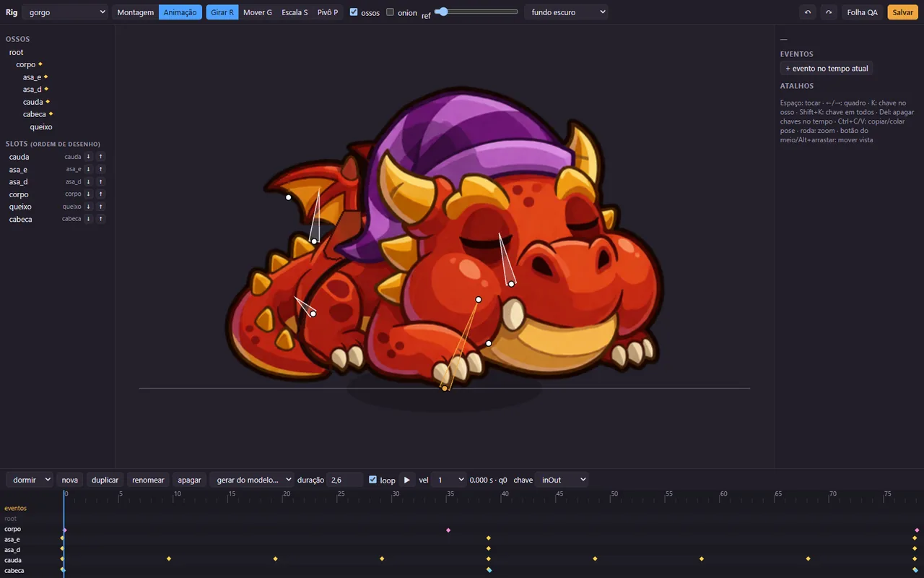Select the Pivô P tool
Screen dimensions: 924x578
coord(328,12)
